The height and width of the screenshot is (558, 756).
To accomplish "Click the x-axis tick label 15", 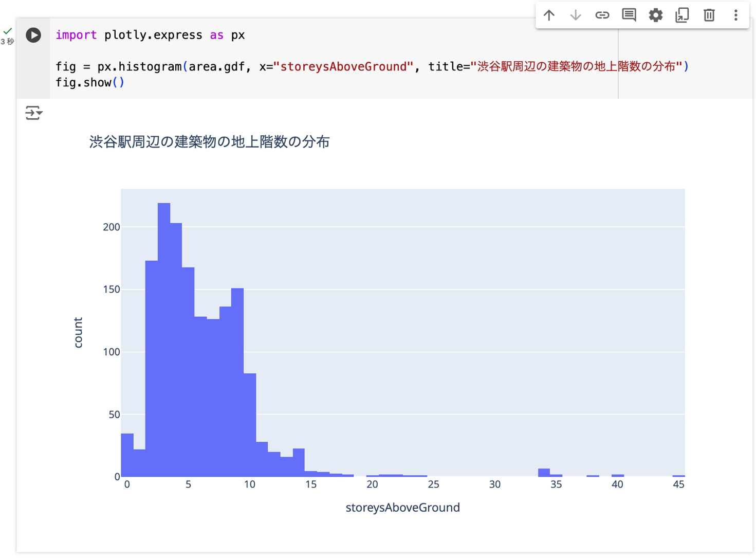I will 311,484.
